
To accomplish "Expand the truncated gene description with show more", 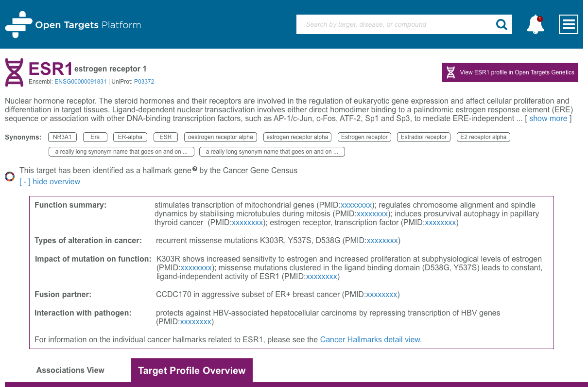I will (x=548, y=118).
